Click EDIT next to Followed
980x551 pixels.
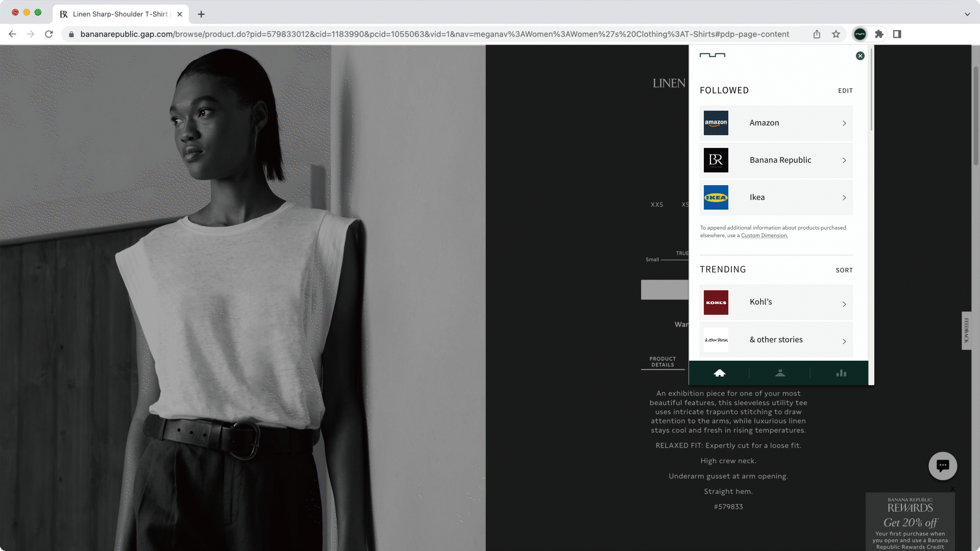pyautogui.click(x=845, y=91)
